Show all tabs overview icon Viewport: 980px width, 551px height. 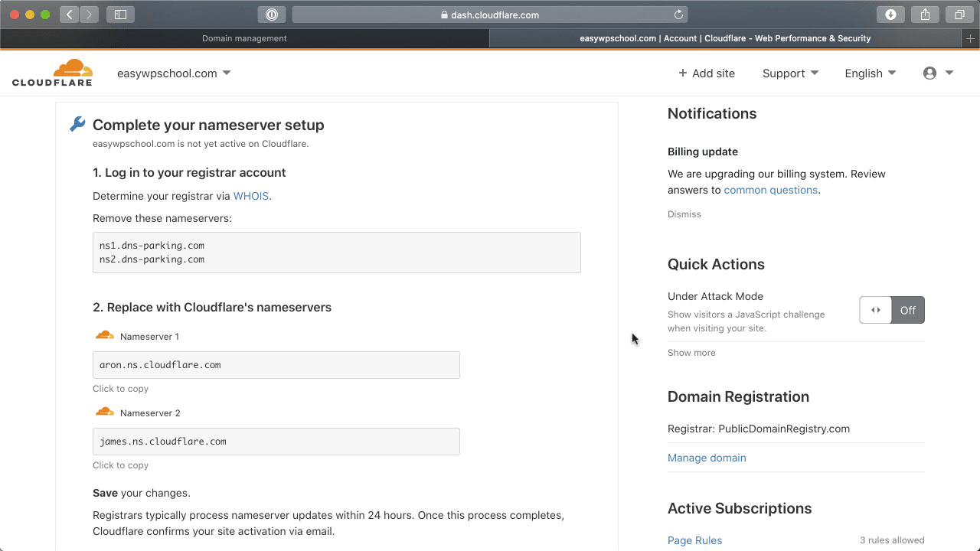click(959, 15)
